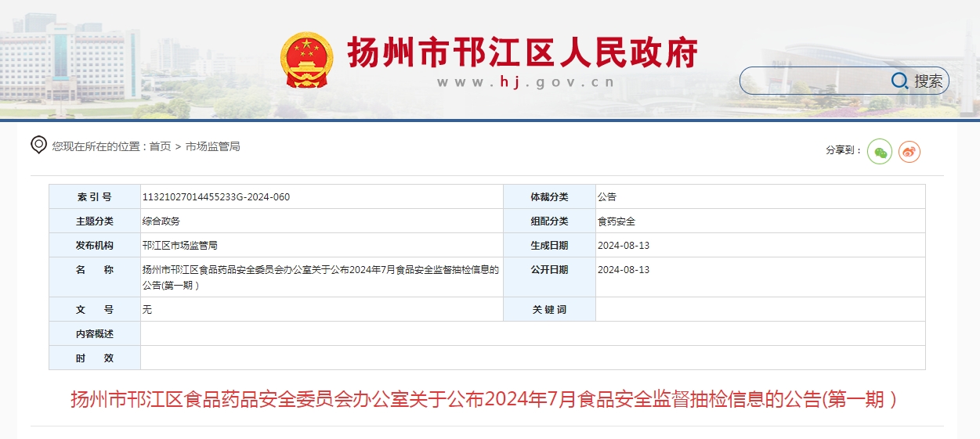Share the page via WeChat icon
980x439 pixels.
tap(880, 151)
